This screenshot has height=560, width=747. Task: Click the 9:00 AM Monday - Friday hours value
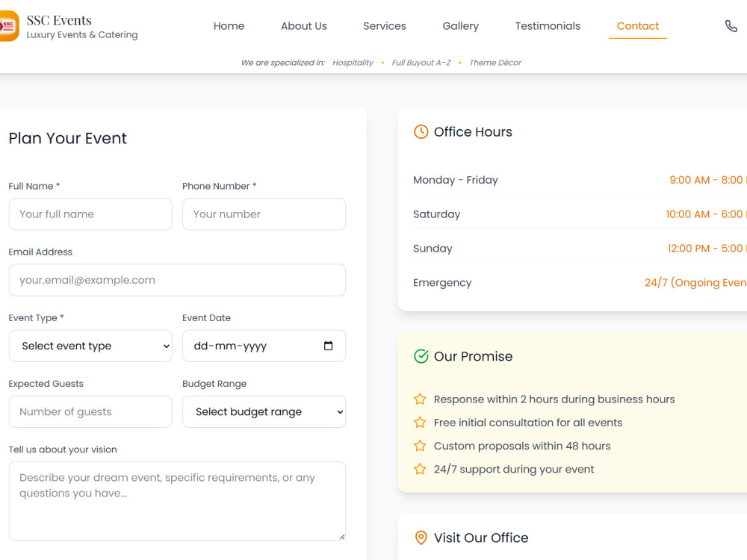(x=708, y=180)
